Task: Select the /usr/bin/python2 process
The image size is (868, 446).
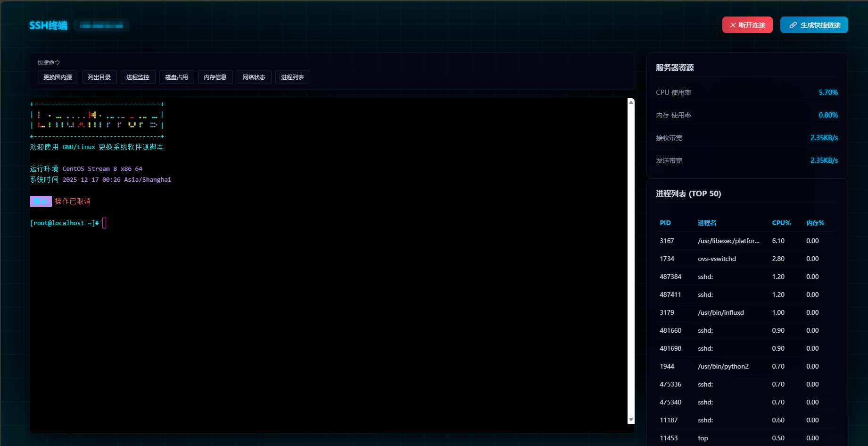Action: 747,366
